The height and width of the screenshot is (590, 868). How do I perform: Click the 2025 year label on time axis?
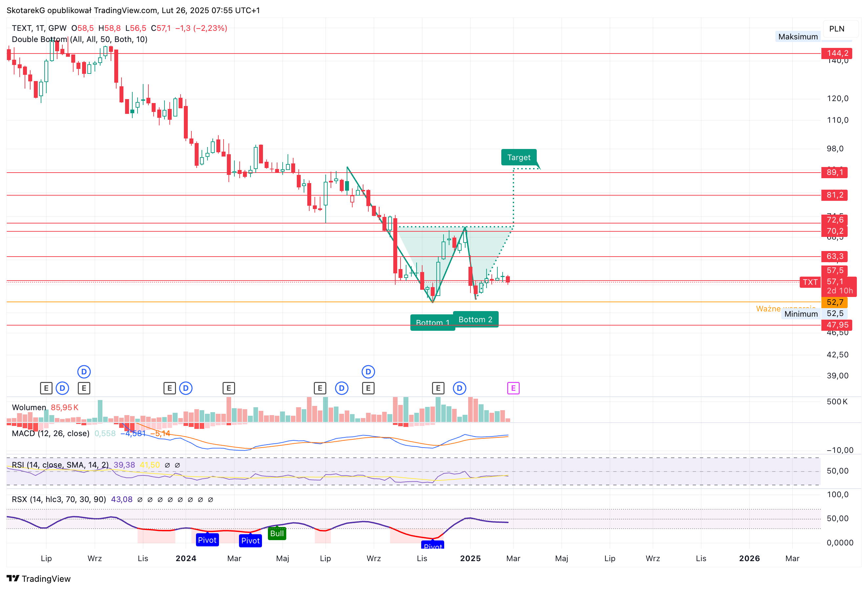point(470,558)
